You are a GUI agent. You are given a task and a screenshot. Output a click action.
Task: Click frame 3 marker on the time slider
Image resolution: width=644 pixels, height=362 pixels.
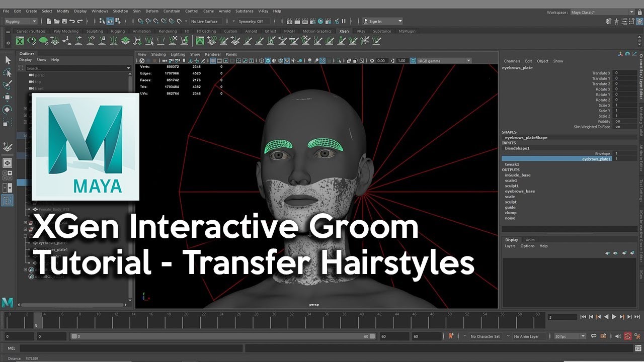(x=37, y=320)
